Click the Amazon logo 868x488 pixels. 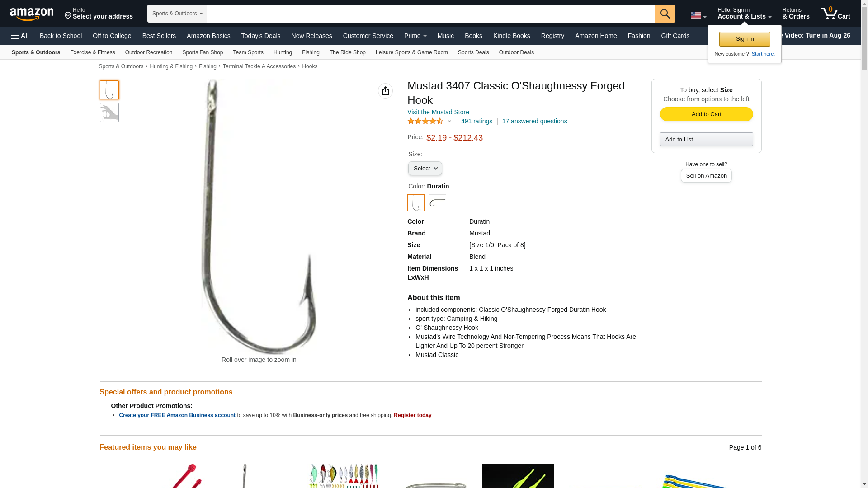coord(32,14)
